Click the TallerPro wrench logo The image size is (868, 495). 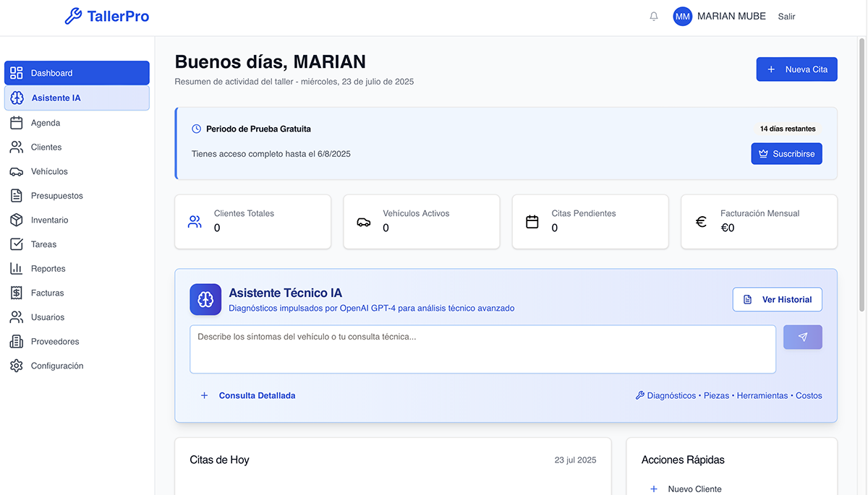coord(73,16)
